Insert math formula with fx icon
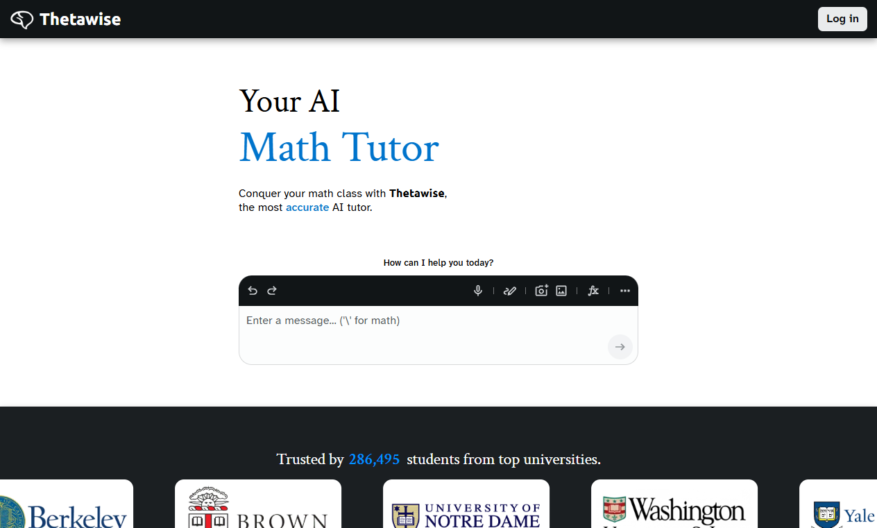Viewport: 877px width, 528px height. pos(593,291)
